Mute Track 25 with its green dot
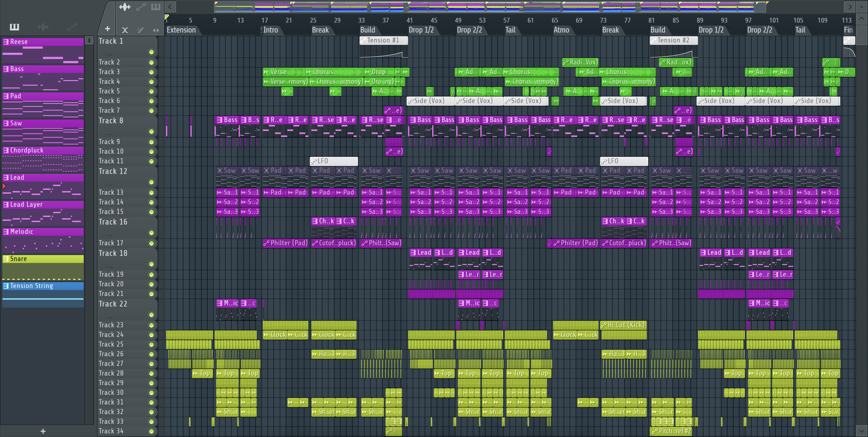868x437 pixels. (151, 345)
